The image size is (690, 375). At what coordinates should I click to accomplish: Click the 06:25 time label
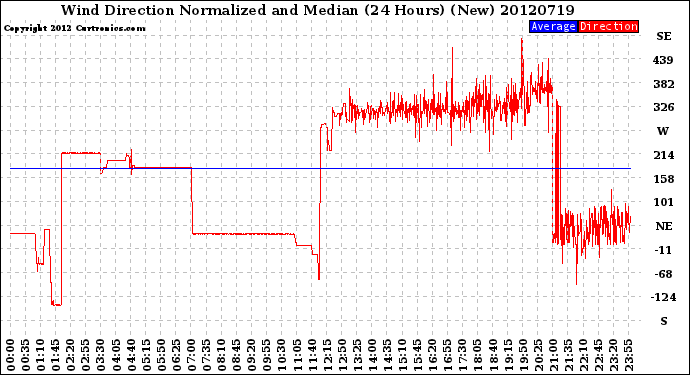(x=176, y=355)
